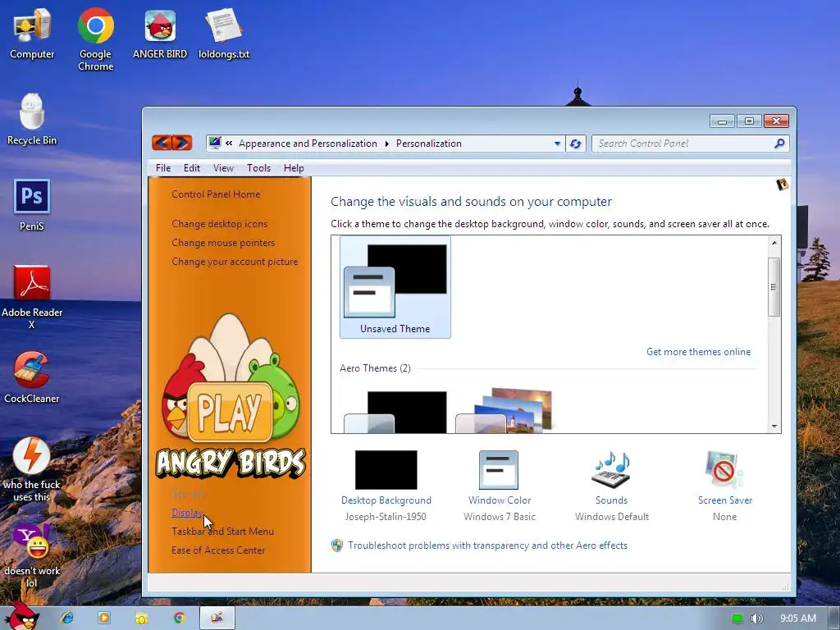Click Change desktop icons link
The width and height of the screenshot is (840, 630).
220,224
